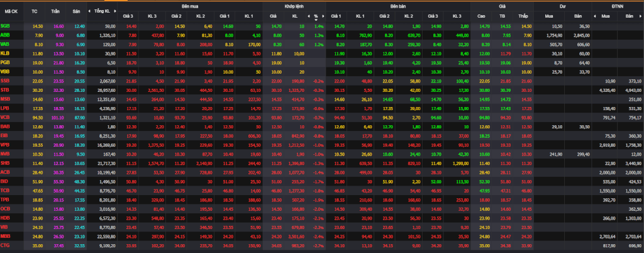Open the SSB stock symbol
The height and width of the screenshot is (253, 644).
tap(5, 81)
